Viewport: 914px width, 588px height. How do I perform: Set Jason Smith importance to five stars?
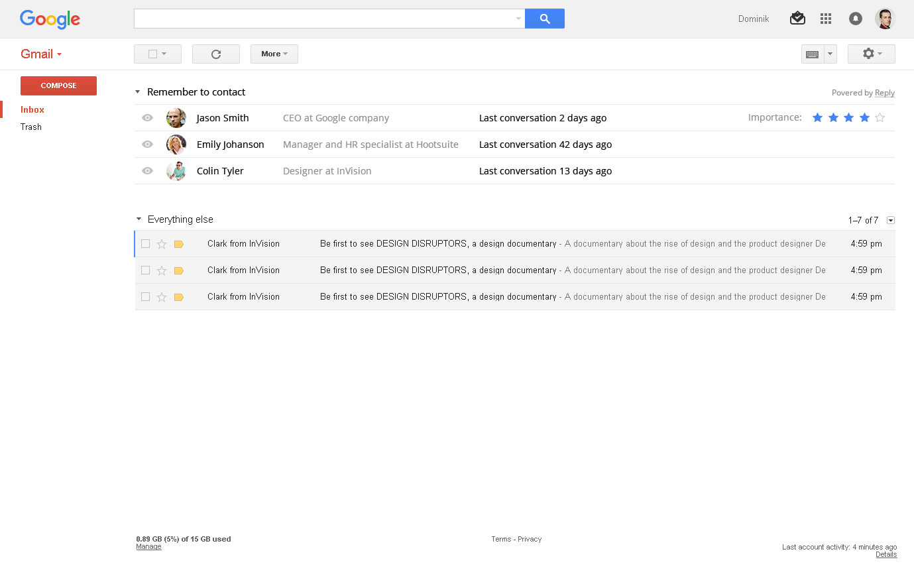(x=880, y=118)
